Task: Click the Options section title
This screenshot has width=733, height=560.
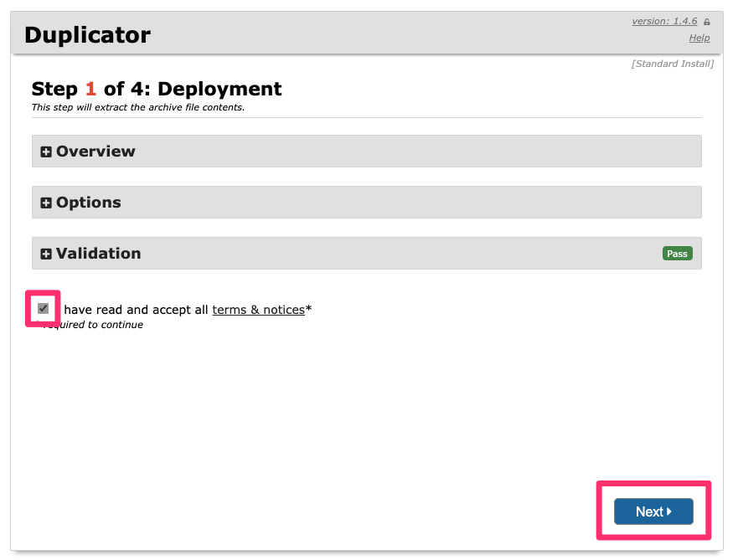Action: 88,203
